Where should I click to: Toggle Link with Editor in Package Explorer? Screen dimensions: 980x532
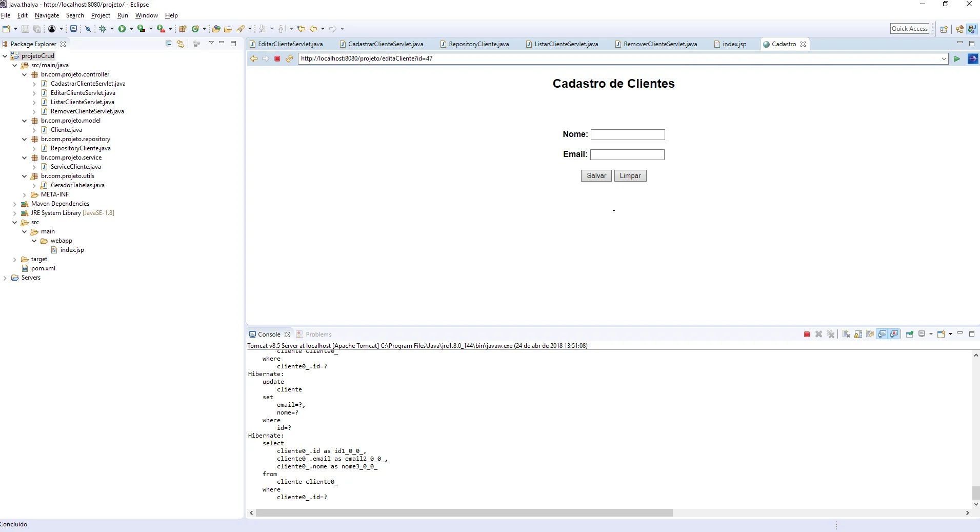point(181,44)
